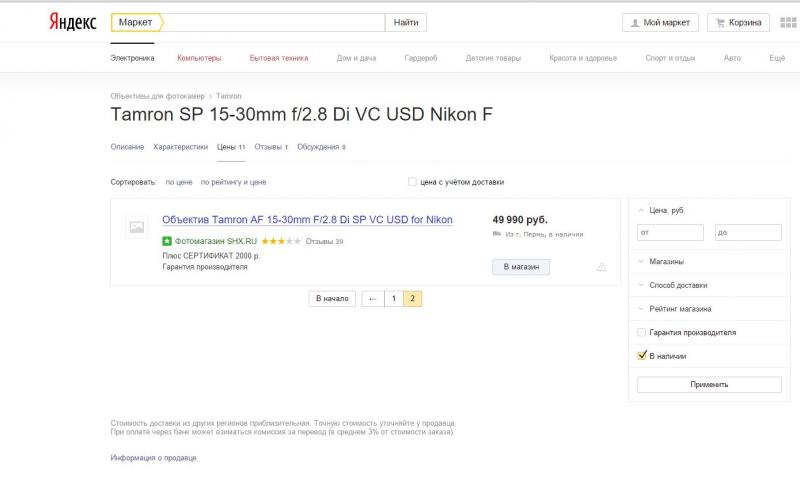Open the Бытовая техника category
Viewport: 800px width, 484px height.
[279, 58]
